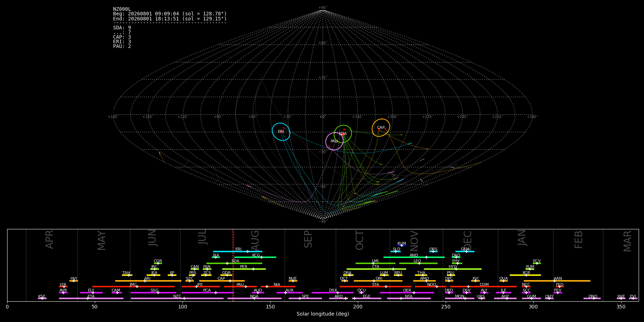The image size is (644, 322).
Task: Click the SSG shower label in timeline
Action: pos(154,291)
